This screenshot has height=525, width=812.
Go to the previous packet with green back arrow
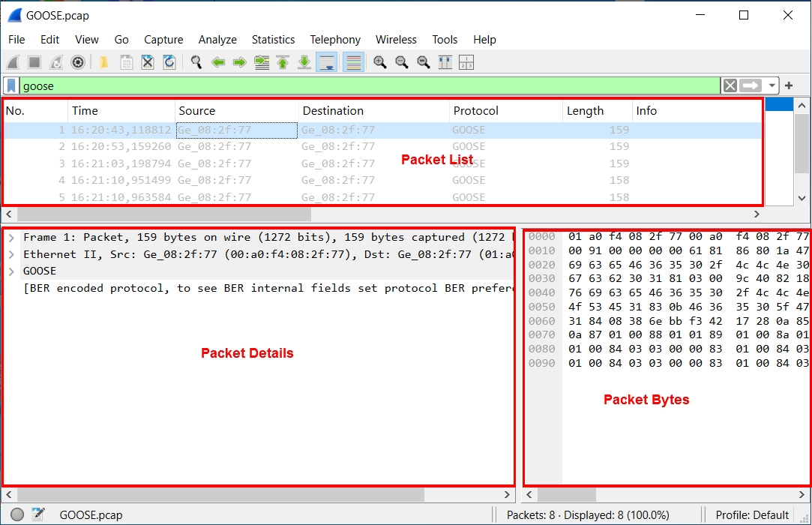218,62
